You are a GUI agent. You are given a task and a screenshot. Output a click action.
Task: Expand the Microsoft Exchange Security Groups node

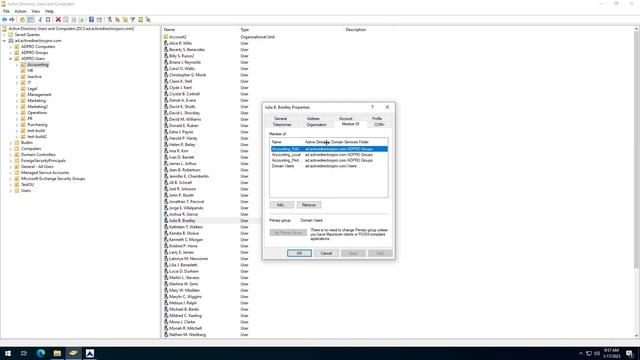pos(11,179)
